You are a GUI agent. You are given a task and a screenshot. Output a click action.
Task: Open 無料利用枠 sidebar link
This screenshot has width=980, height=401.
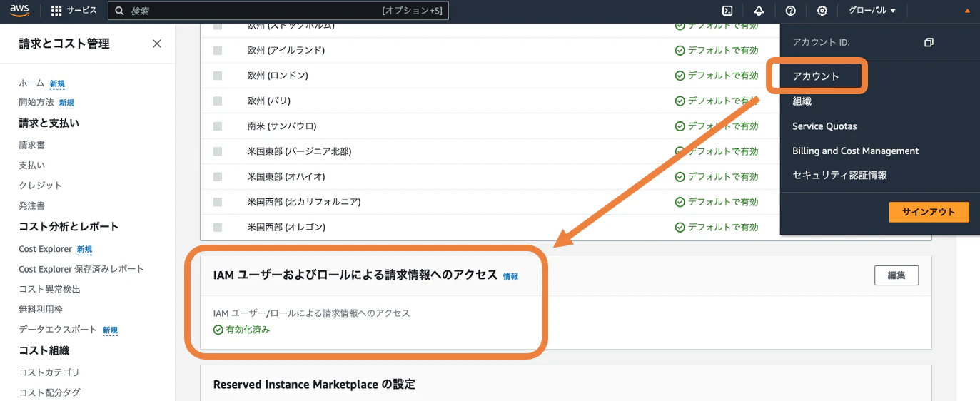[x=41, y=310]
